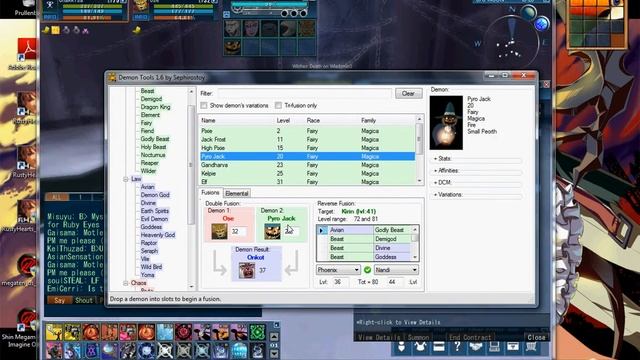
Task: Switch to the Elemental tab
Action: pyautogui.click(x=236, y=193)
